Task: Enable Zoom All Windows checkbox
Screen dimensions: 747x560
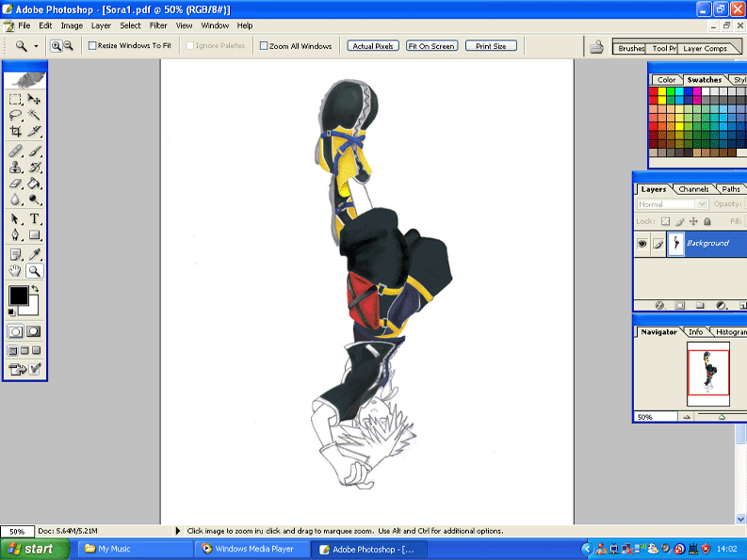Action: click(264, 46)
